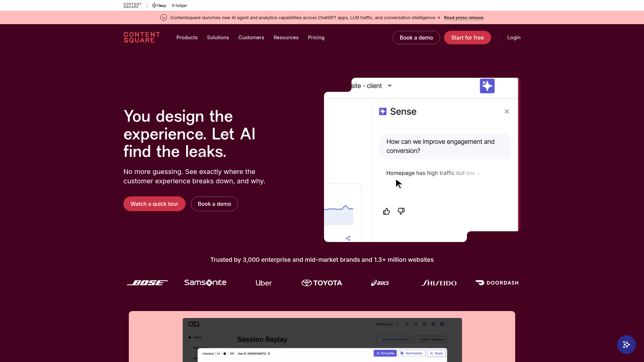Viewport: 644px width, 362px height.
Task: Click the copy User ID icon in preview
Action: coord(269,353)
